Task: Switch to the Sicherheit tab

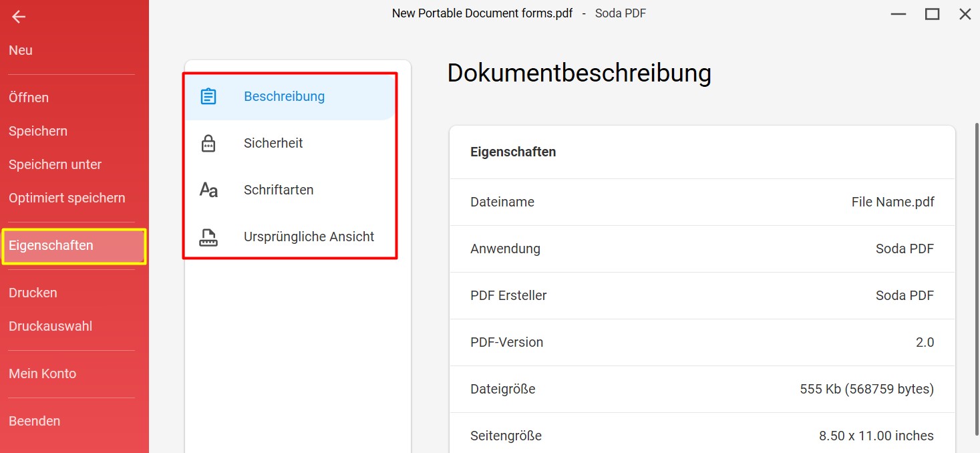Action: [290, 143]
